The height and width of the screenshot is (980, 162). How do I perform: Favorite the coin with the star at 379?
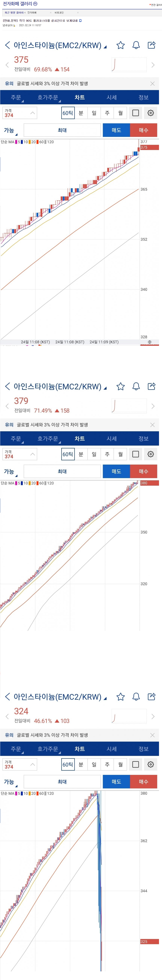coord(120,387)
